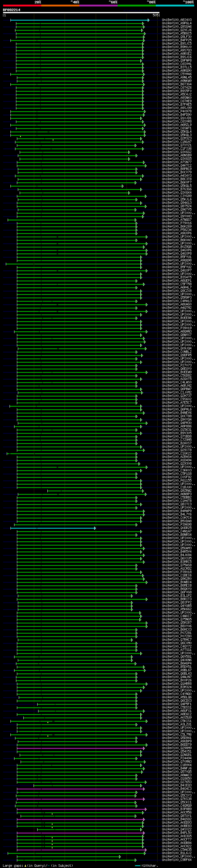
Task: Select the UniRef100_A8NSB9 label
Action: (177, 155)
